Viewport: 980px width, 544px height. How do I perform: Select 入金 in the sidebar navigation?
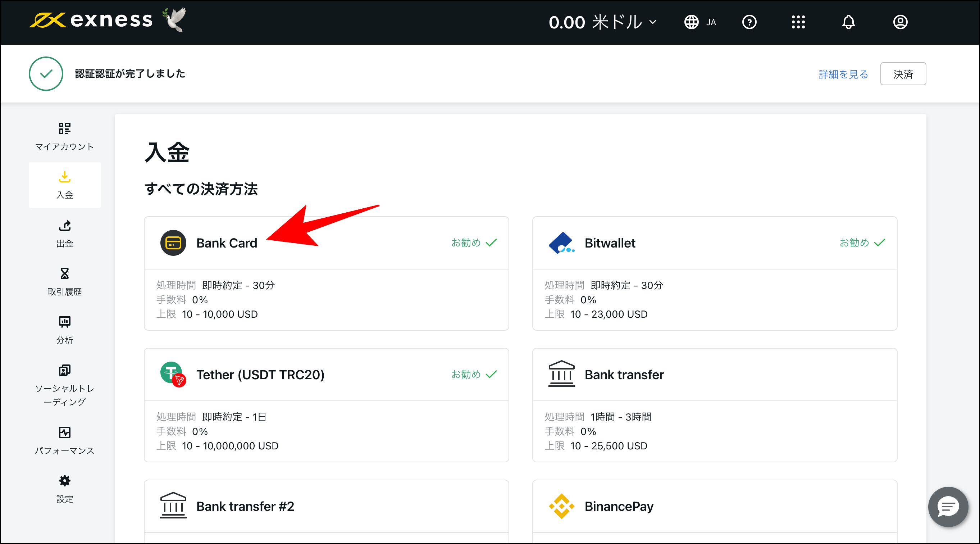(64, 185)
